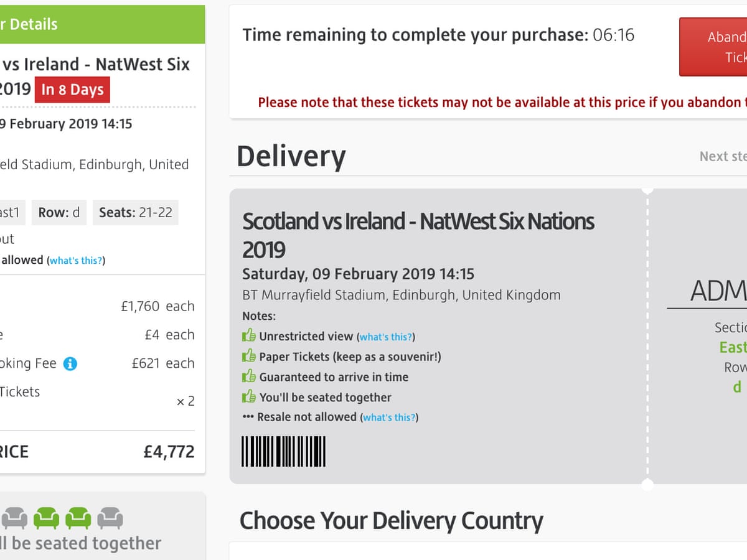
Task: Open "what's this?" link in sidebar details
Action: pyautogui.click(x=76, y=261)
